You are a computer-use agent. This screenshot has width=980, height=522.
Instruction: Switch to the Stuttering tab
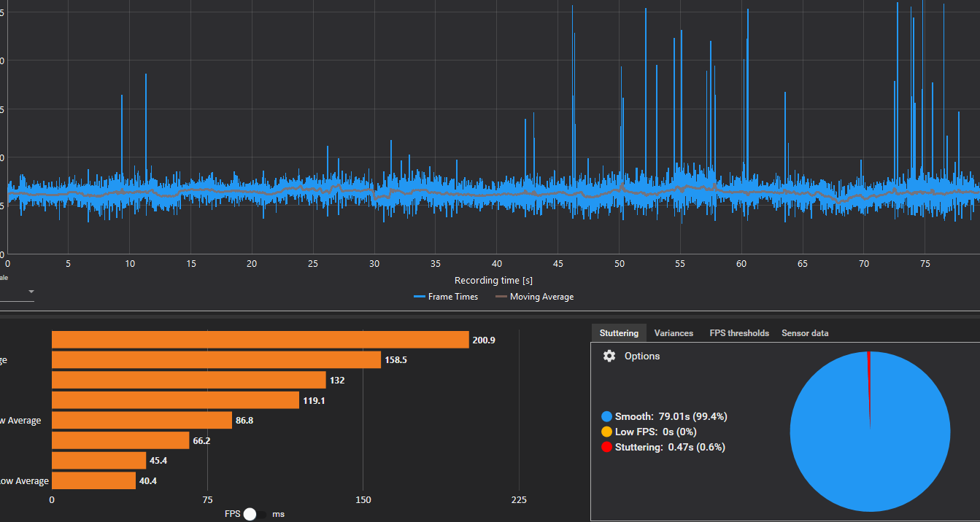(619, 333)
